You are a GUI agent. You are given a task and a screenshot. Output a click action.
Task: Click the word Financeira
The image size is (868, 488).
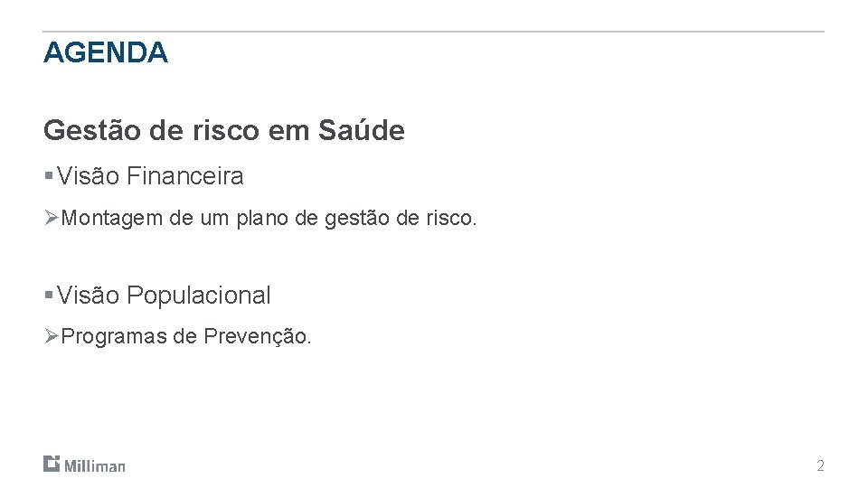184,176
